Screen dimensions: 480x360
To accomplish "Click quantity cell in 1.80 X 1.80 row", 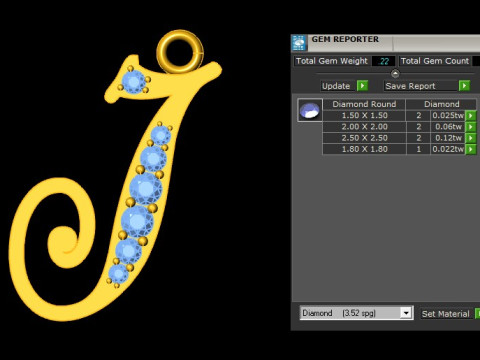I will (x=418, y=149).
